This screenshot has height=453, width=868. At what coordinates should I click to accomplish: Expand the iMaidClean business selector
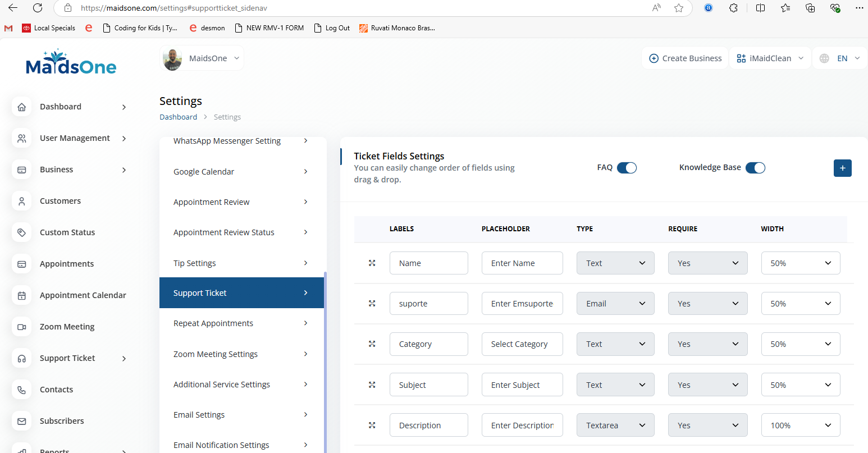pos(770,58)
